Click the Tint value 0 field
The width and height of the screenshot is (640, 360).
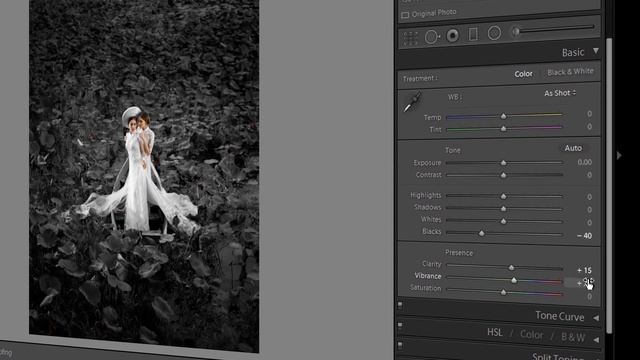point(589,127)
